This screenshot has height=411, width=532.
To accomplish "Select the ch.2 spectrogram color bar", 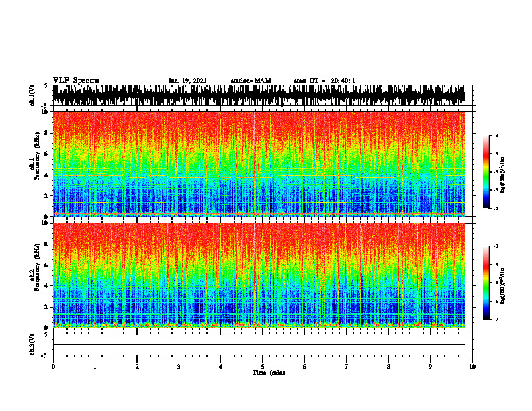I will [x=486, y=283].
